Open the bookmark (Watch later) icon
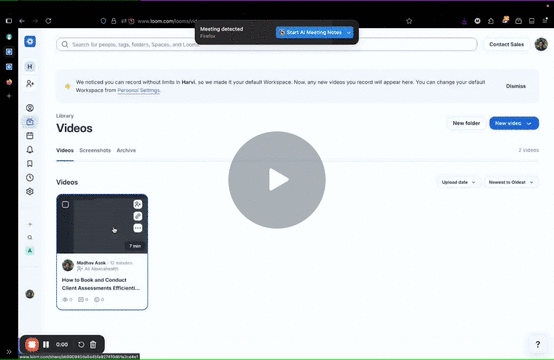 click(30, 164)
